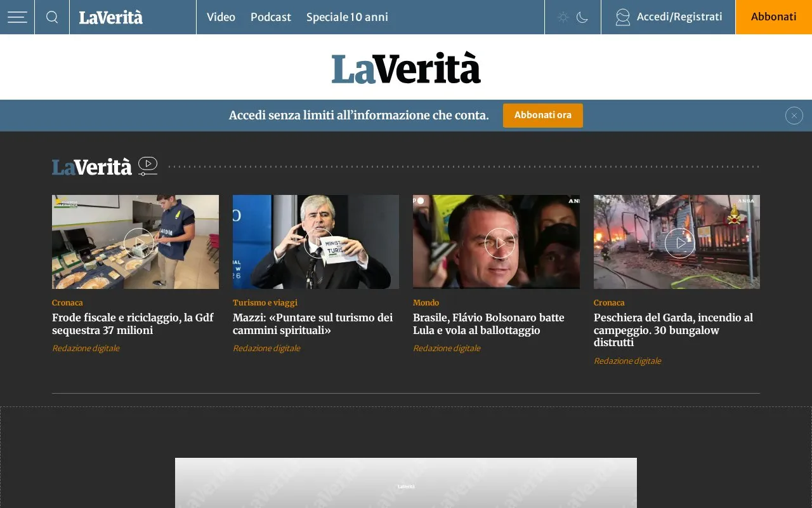
Task: Click the user account icon
Action: click(x=623, y=17)
